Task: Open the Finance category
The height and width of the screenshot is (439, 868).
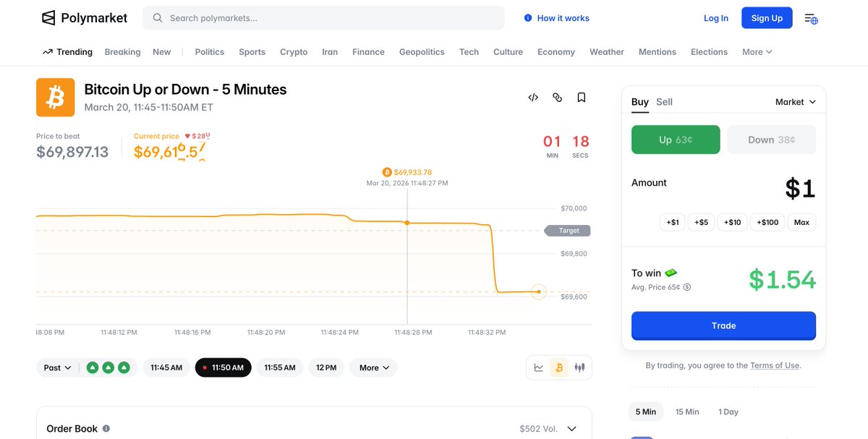Action: click(x=368, y=52)
